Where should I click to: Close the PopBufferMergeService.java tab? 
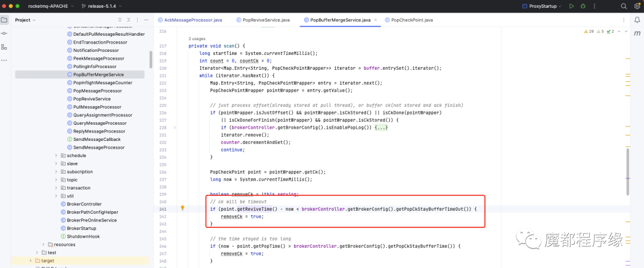click(376, 20)
